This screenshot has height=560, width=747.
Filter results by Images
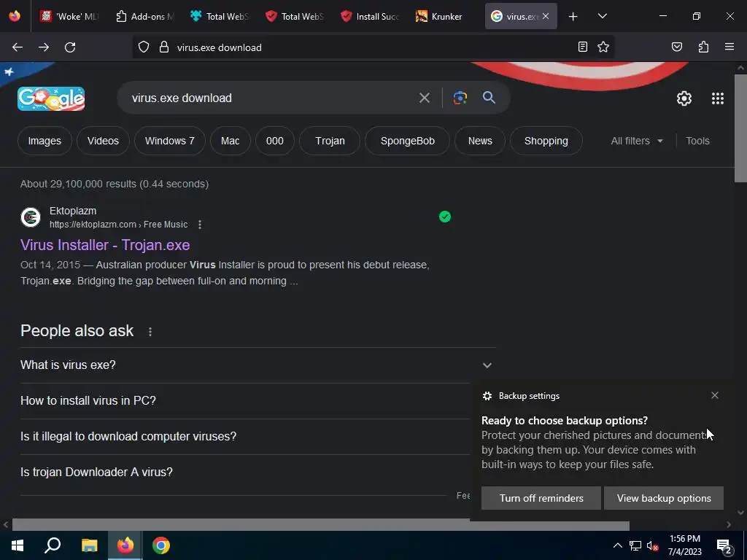click(44, 141)
